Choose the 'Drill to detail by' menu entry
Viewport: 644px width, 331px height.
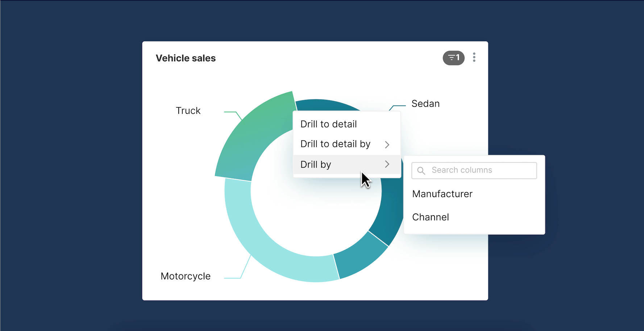point(335,144)
